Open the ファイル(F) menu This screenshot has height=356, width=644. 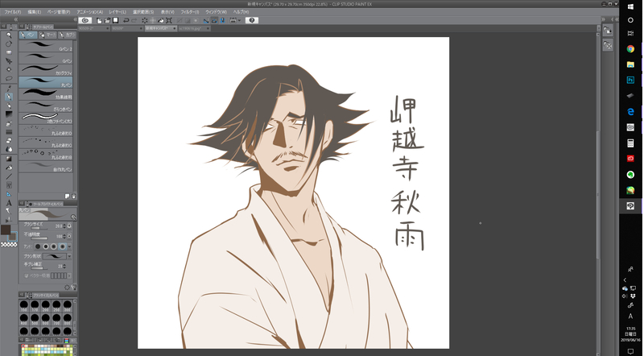[x=13, y=12]
